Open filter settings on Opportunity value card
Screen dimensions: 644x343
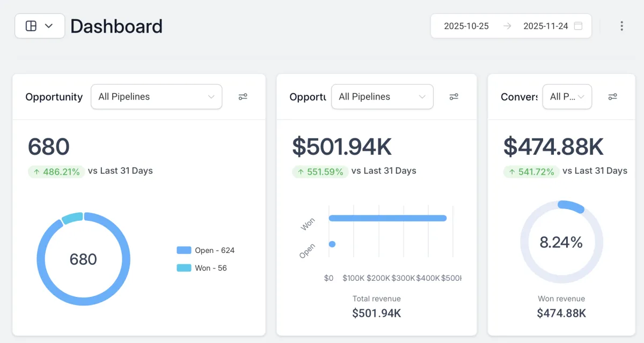454,96
